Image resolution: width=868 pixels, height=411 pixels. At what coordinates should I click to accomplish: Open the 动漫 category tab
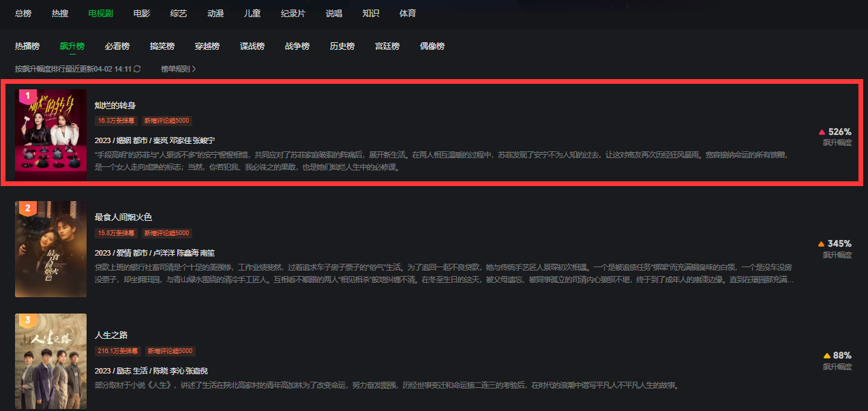[x=215, y=14]
